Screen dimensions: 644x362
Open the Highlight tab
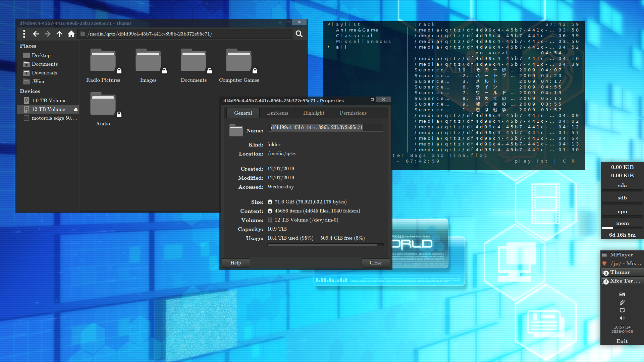pyautogui.click(x=314, y=113)
